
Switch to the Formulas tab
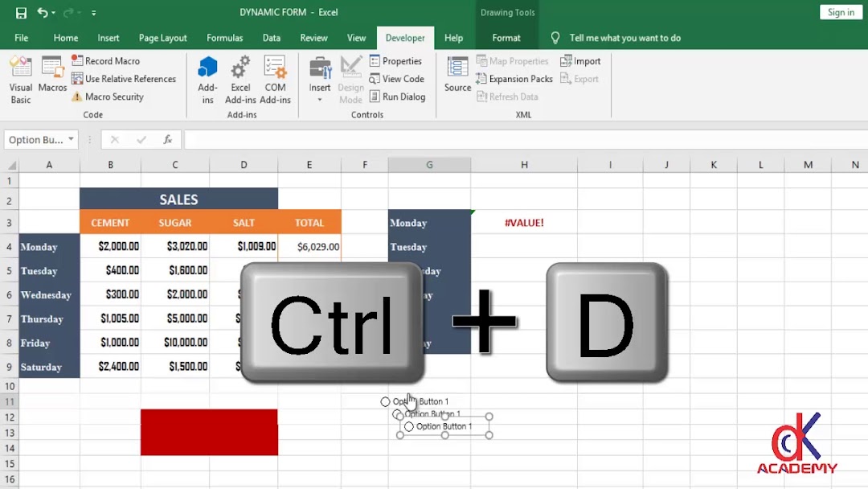click(225, 38)
